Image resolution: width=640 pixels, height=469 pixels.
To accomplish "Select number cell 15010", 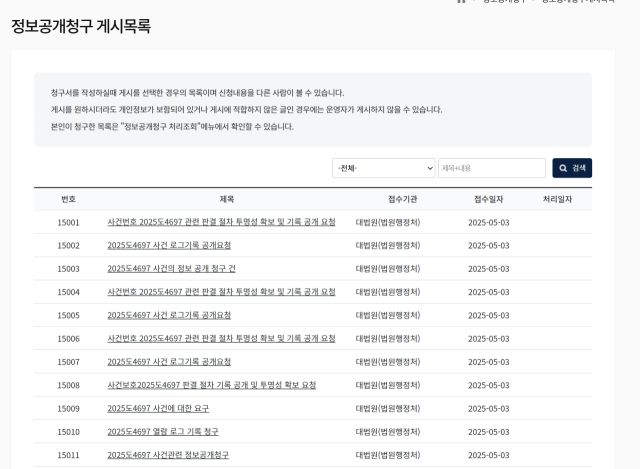I will click(68, 432).
